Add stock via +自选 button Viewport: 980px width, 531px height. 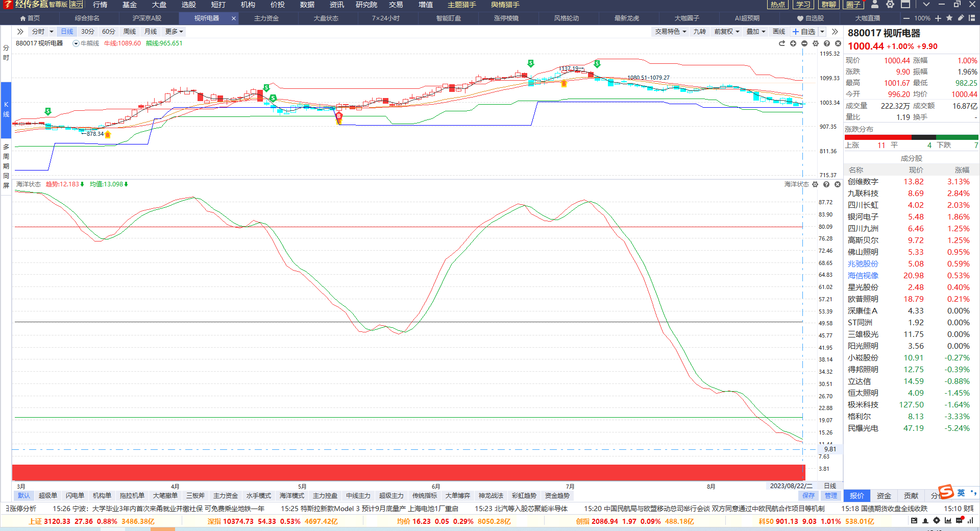804,32
